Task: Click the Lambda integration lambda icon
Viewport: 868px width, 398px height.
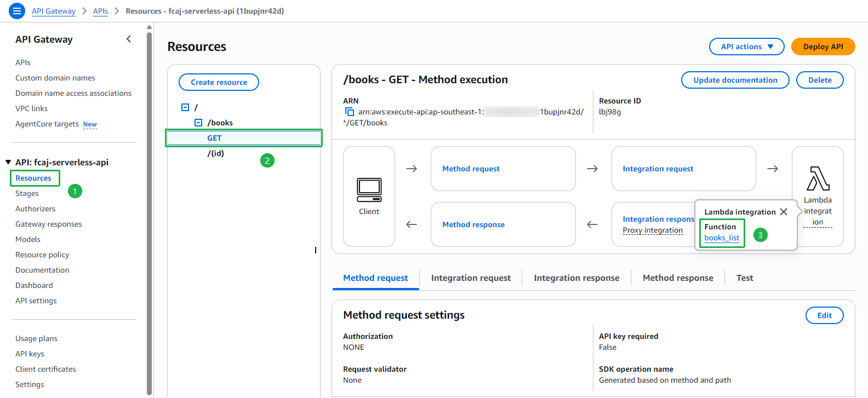Action: click(x=818, y=178)
